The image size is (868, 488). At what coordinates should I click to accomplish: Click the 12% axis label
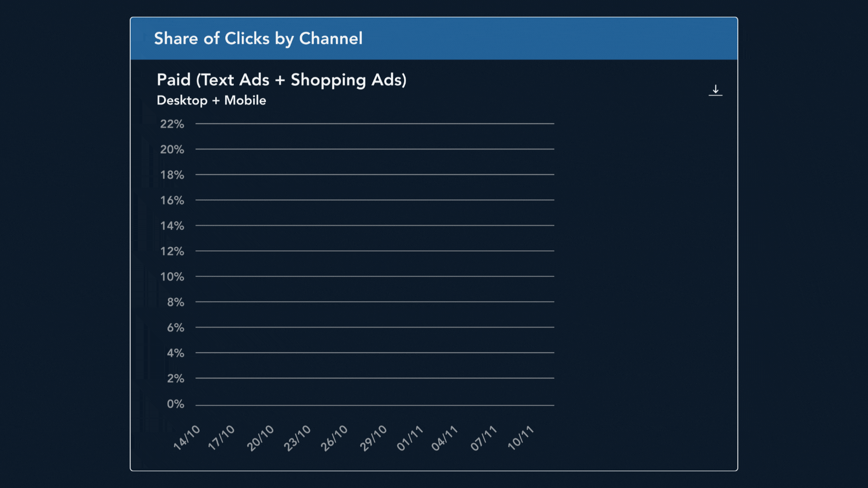coord(172,251)
